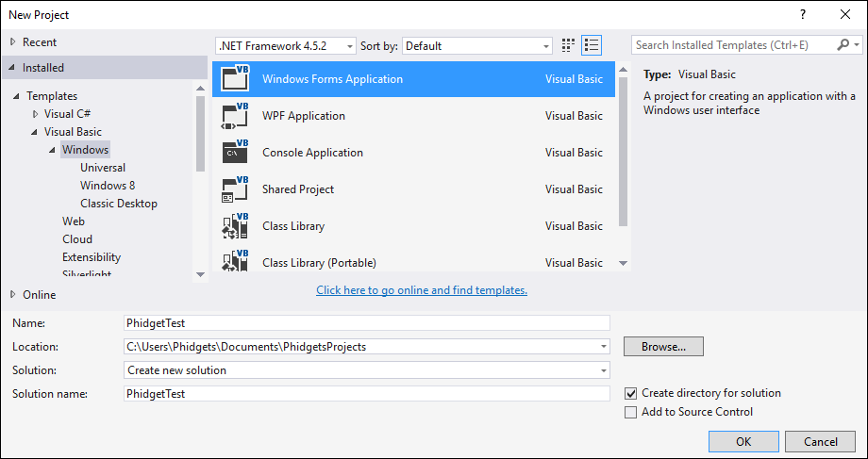The width and height of the screenshot is (868, 459).
Task: Toggle Create directory for solution checkbox
Action: (630, 393)
